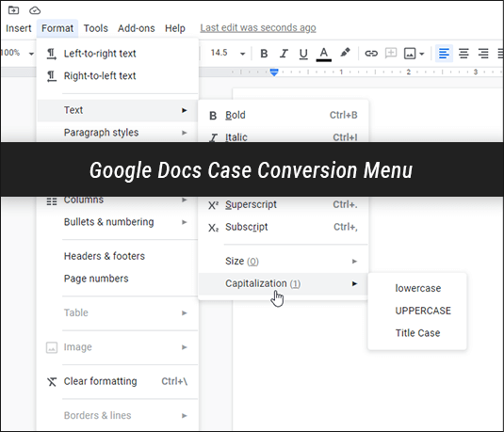Image resolution: width=504 pixels, height=432 pixels.
Task: Convert selection to Title Case
Action: 417,333
